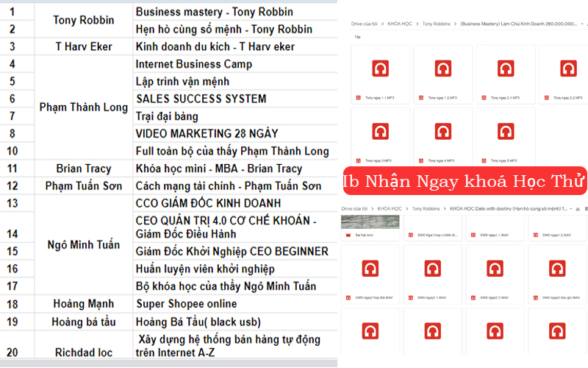Click (Business Mastery) Làm Chủ Kinh Doanh breadcrumb
Image resolution: width=588 pixels, height=368 pixels.
coord(519,24)
